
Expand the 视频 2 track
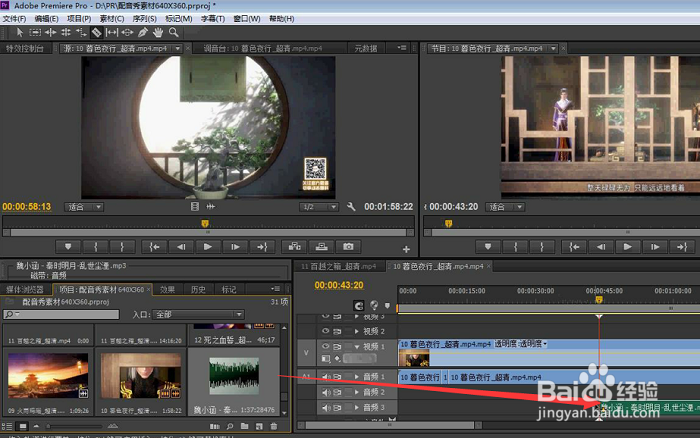coord(357,331)
